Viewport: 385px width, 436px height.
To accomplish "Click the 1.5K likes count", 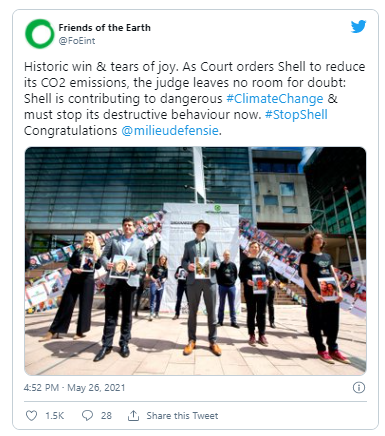I will click(x=54, y=416).
